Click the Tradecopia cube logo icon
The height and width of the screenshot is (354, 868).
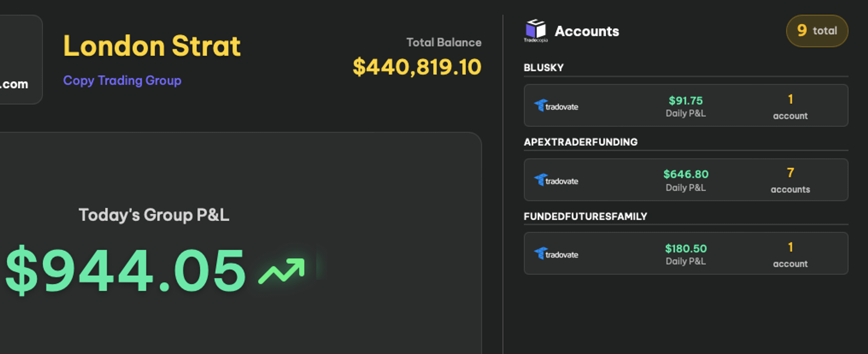click(536, 31)
